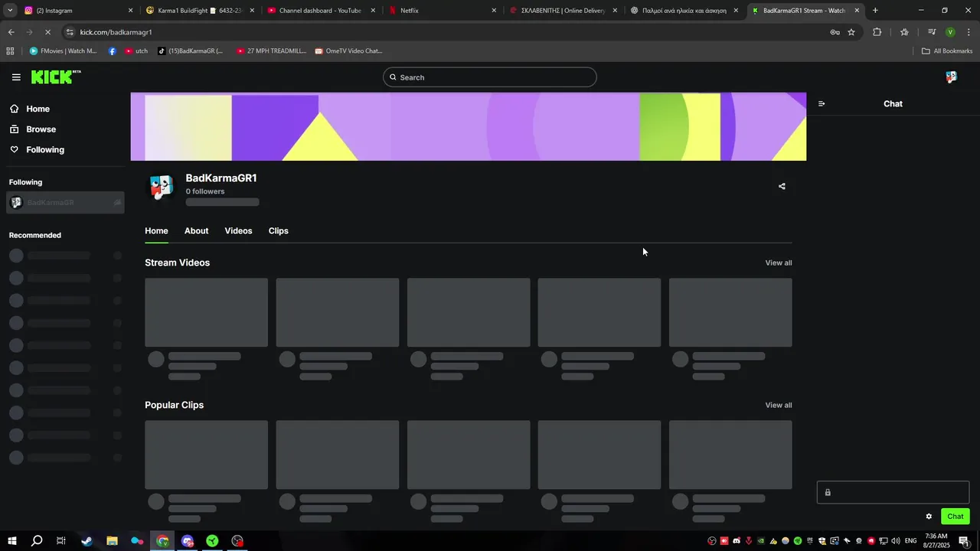View all Stream Videos
This screenshot has width=980, height=551.
click(x=779, y=262)
